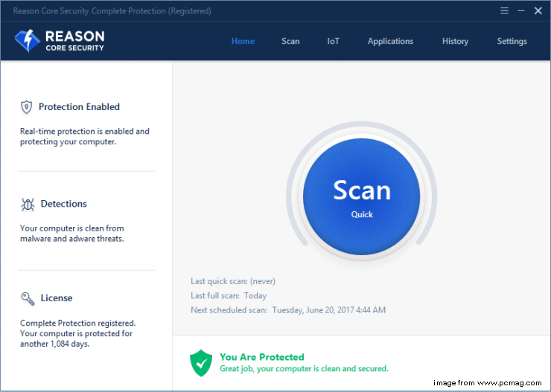Click the License key icon
551x392 pixels.
point(27,298)
